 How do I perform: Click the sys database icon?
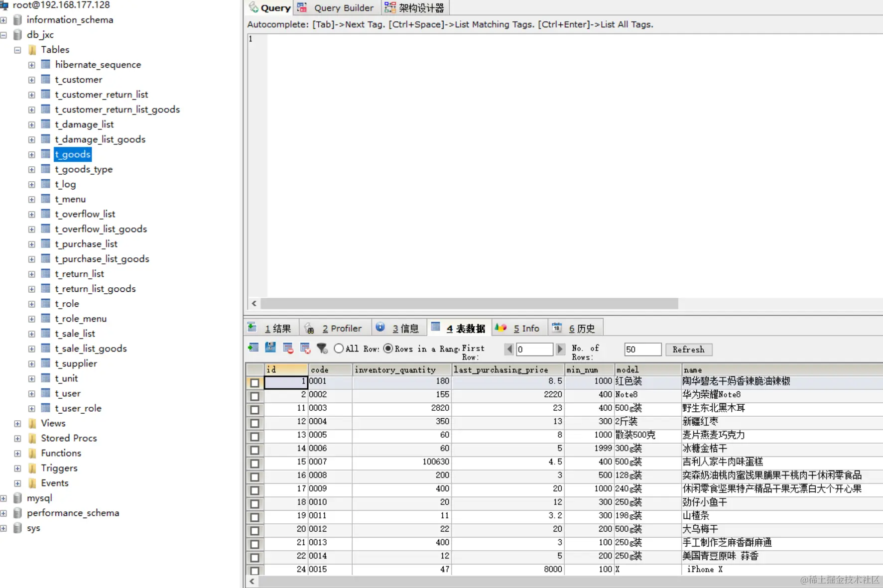pos(17,528)
